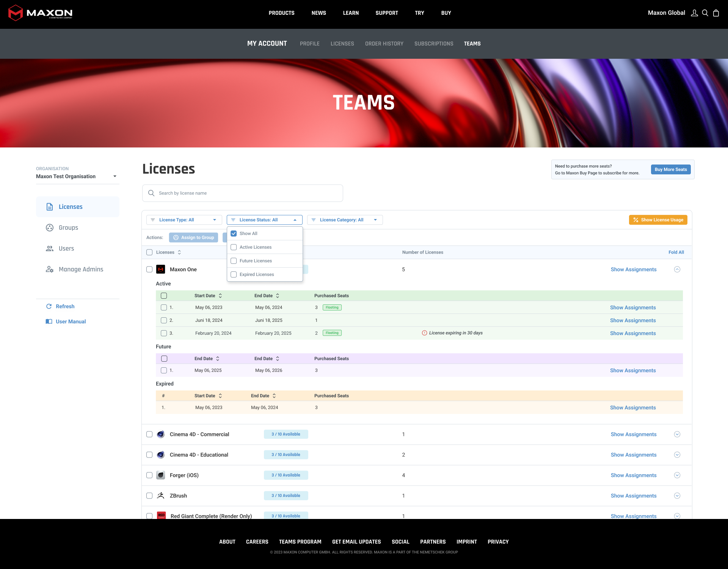Click the Groups icon in sidebar
This screenshot has width=728, height=569.
(x=50, y=227)
